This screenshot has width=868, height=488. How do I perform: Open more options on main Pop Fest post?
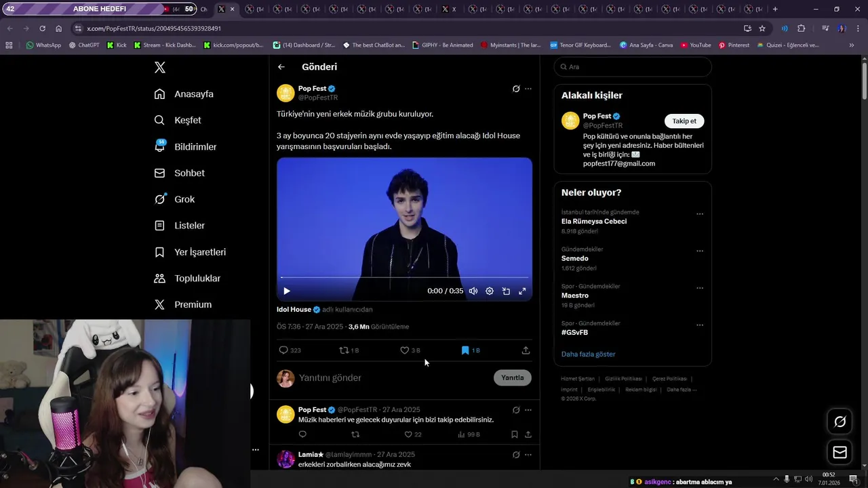[528, 89]
